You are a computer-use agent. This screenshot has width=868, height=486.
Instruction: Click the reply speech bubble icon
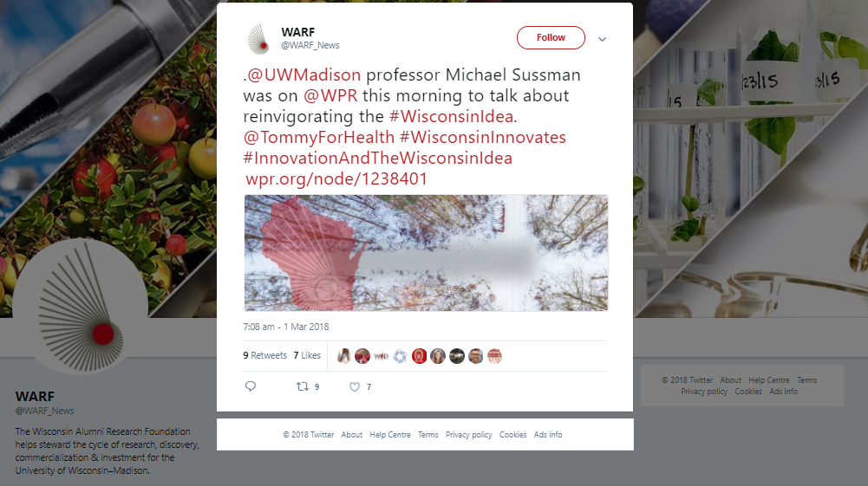pos(251,386)
